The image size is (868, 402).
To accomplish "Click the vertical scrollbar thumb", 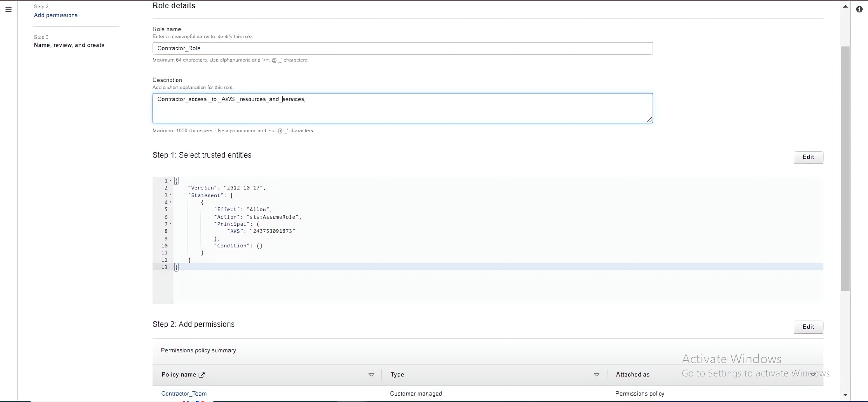I will coord(845,169).
